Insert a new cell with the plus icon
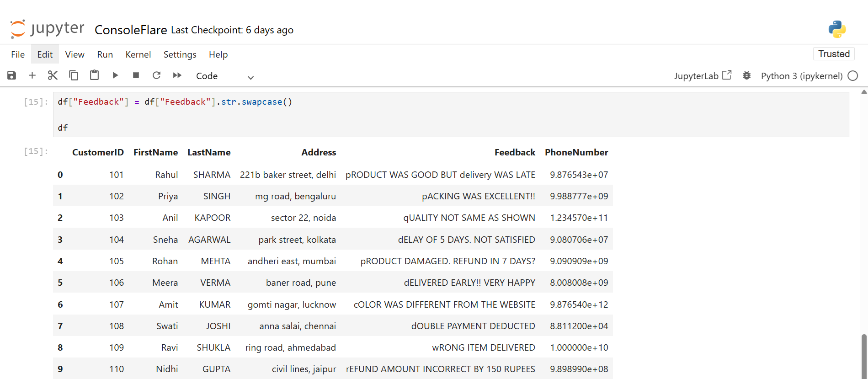 pyautogui.click(x=32, y=75)
